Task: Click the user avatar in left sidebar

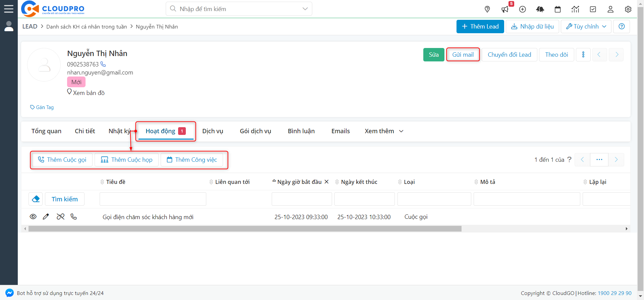Action: 9,26
